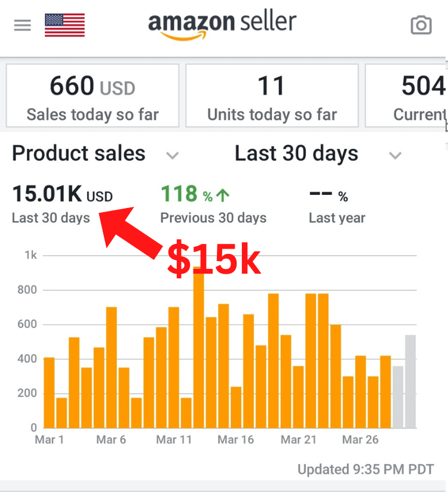Open the Units today so far card
448x493 pixels.
[x=272, y=96]
